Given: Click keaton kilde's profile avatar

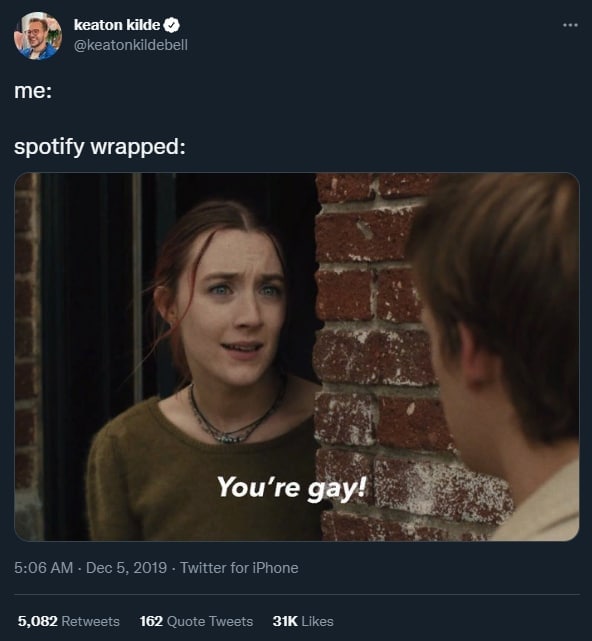Looking at the screenshot, I should pyautogui.click(x=38, y=36).
